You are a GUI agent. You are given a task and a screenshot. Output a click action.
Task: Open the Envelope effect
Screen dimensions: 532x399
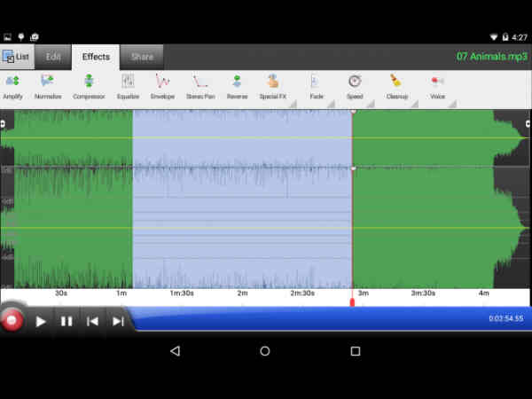pos(162,87)
